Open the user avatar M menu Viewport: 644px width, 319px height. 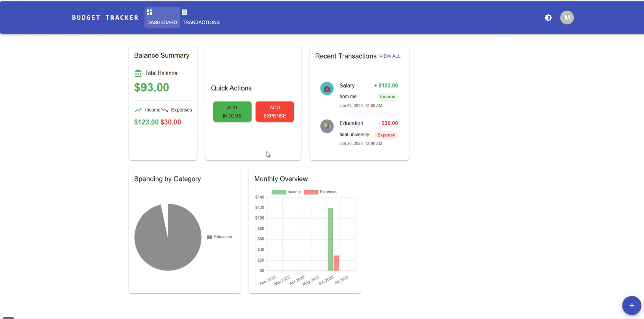[x=567, y=18]
